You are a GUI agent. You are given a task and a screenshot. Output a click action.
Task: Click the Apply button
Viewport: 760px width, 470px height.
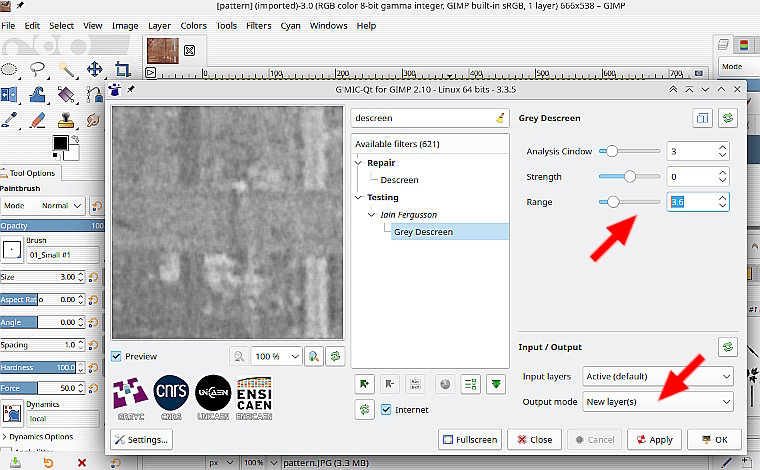655,439
